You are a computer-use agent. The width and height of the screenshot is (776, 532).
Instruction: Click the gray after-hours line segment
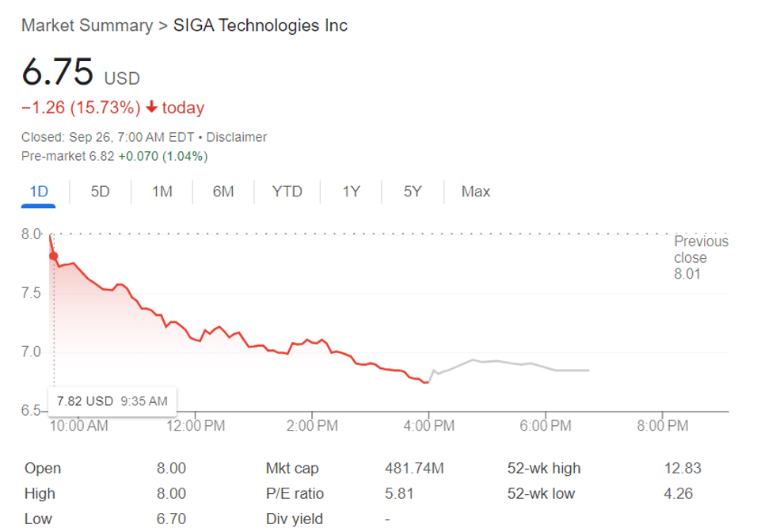pos(507,363)
